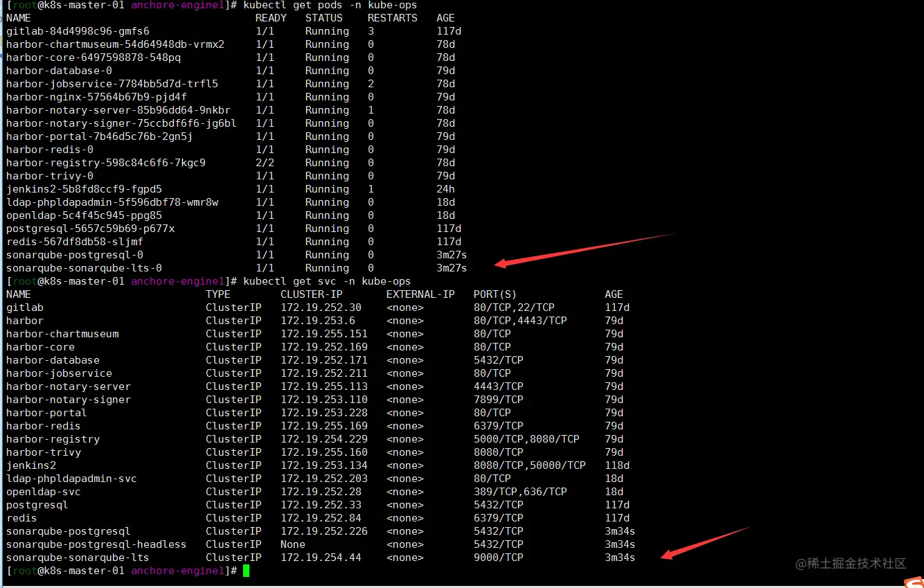
Task: Click the TYPE column header
Action: point(218,294)
